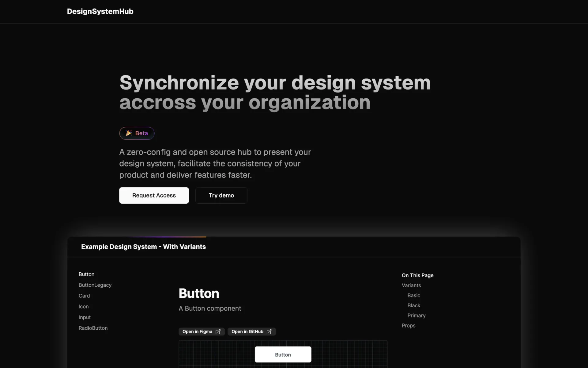Click the external link icon beside GitHub
The width and height of the screenshot is (588, 368).
tap(269, 332)
